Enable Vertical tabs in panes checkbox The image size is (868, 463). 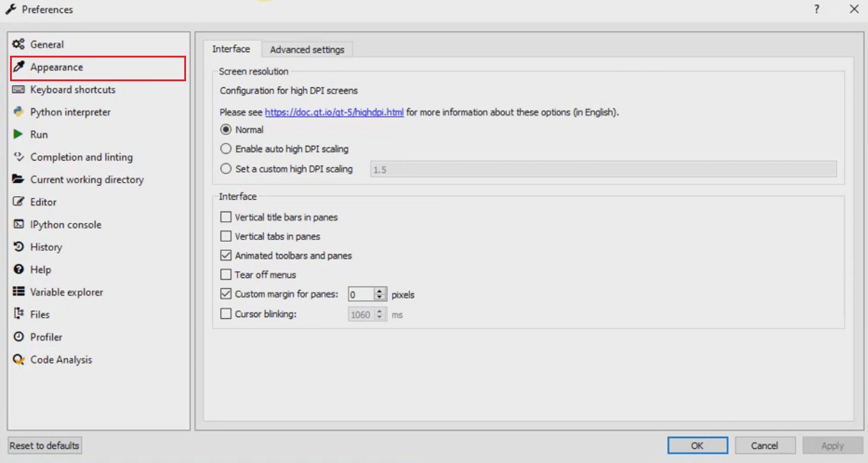point(226,237)
